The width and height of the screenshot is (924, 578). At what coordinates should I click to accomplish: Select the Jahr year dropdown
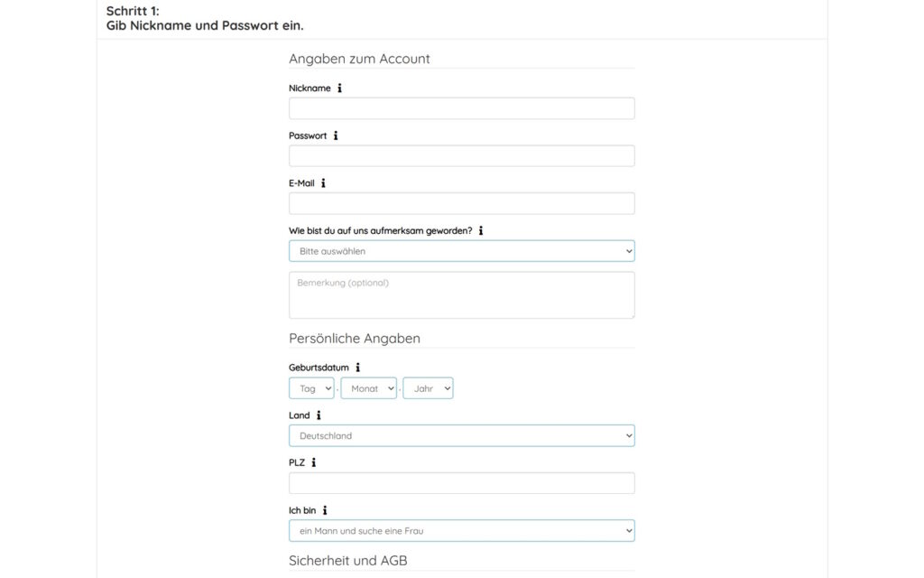tap(428, 388)
